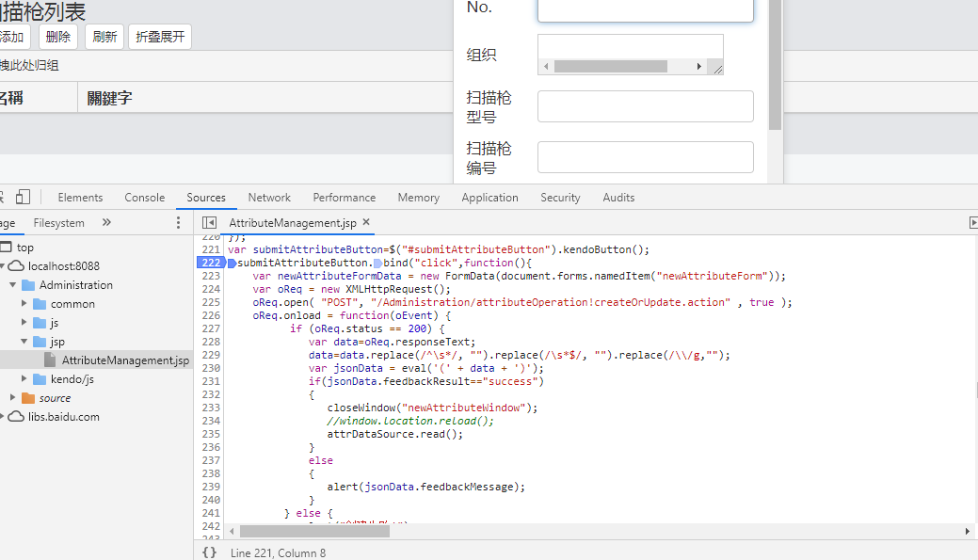The image size is (978, 560).
Task: Click the libs.baidu.com cloud icon
Action: pos(16,417)
